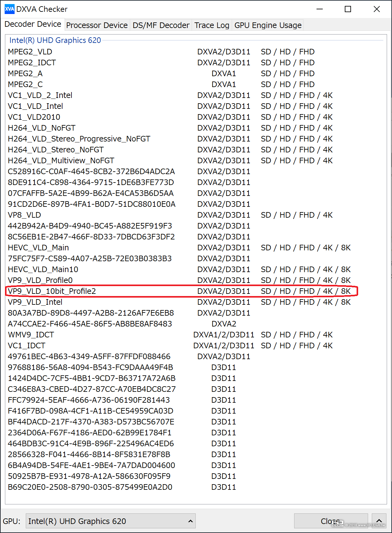Screen dimensions: 392x533
Task: Select the MPEG2_C row
Action: 196,84
